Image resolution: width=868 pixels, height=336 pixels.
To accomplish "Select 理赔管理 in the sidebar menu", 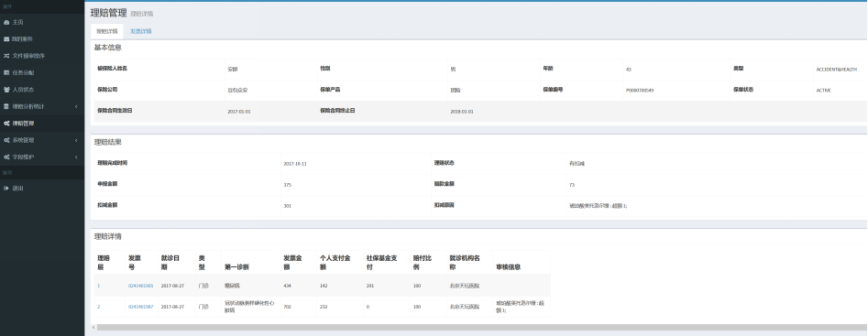I will 42,124.
